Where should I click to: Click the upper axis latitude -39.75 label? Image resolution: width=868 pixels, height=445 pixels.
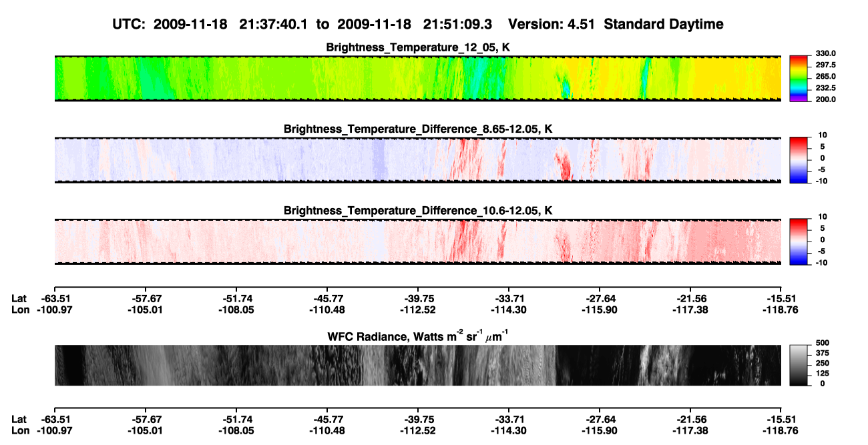coord(418,299)
